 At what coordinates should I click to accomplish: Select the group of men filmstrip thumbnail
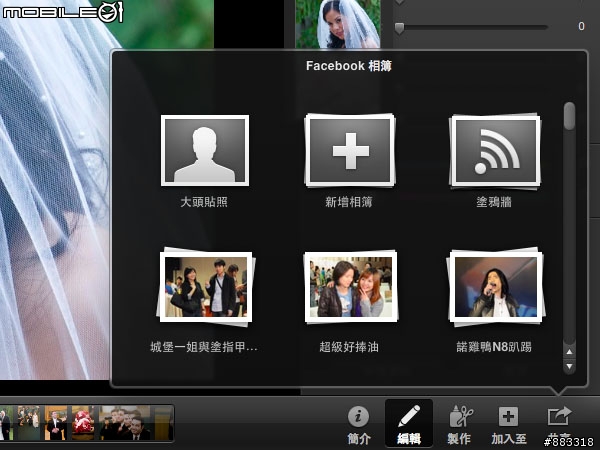(x=125, y=423)
